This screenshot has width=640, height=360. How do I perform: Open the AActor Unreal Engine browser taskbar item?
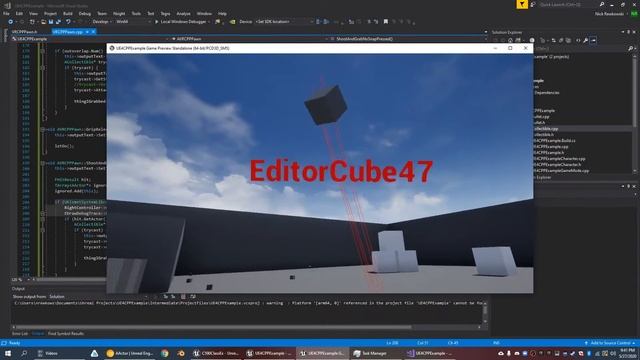click(x=130, y=353)
